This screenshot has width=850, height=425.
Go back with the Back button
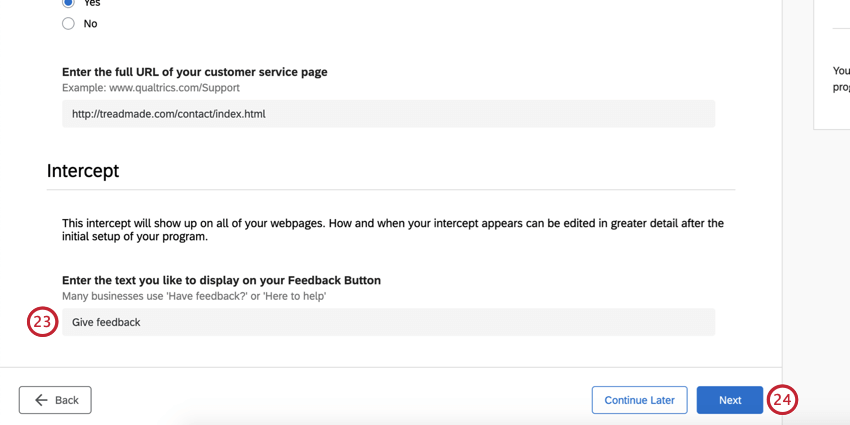point(55,400)
